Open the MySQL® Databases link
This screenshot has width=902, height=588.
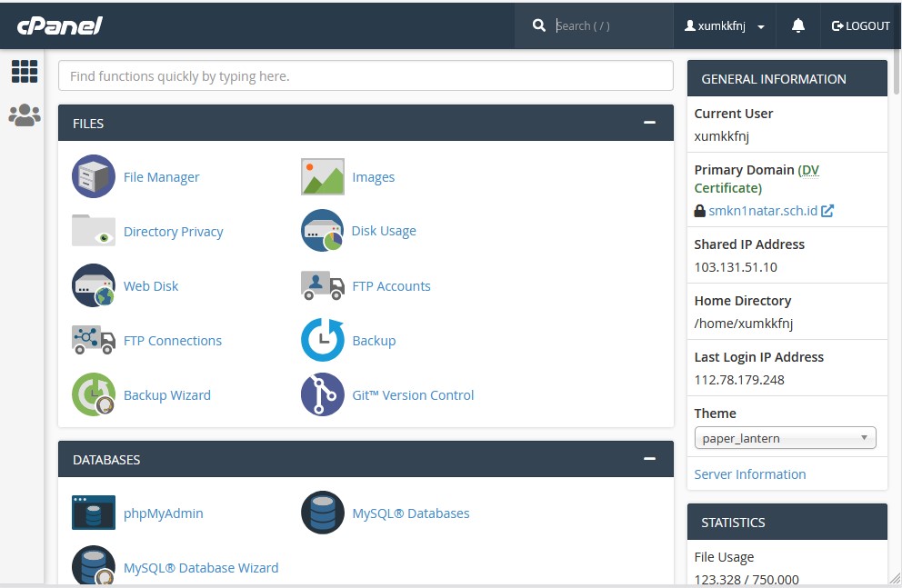coord(411,513)
